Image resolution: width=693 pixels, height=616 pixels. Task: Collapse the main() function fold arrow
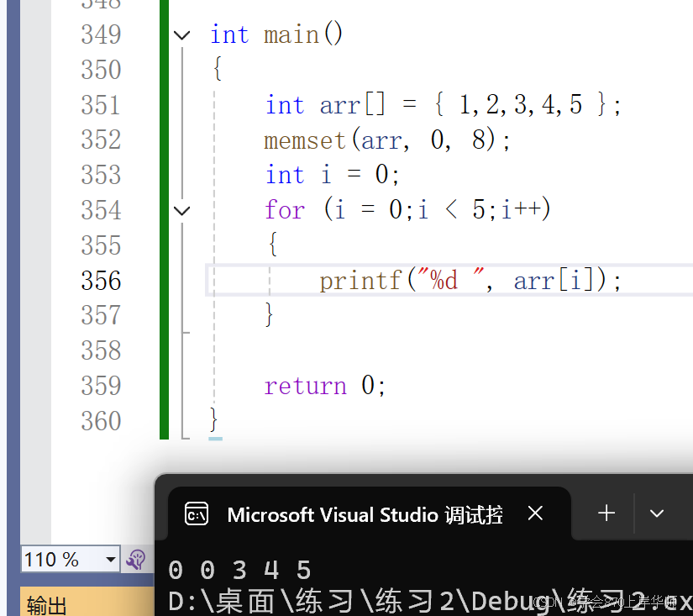181,35
